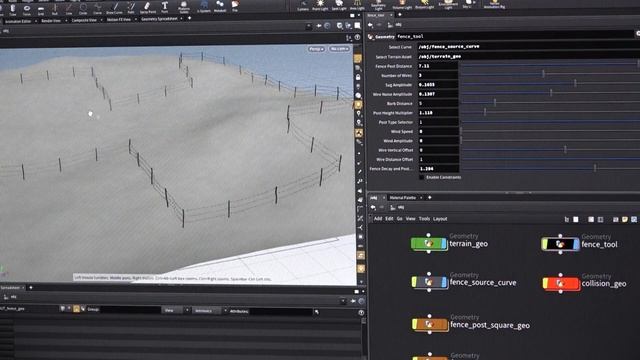Toggle display flag on terrain_geo node

pos(444,244)
